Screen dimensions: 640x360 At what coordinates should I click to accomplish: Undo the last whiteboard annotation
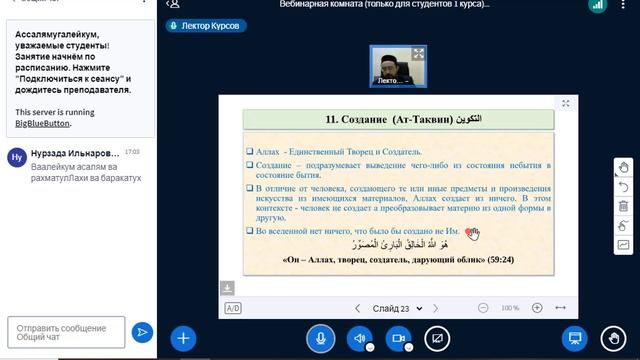point(623,187)
